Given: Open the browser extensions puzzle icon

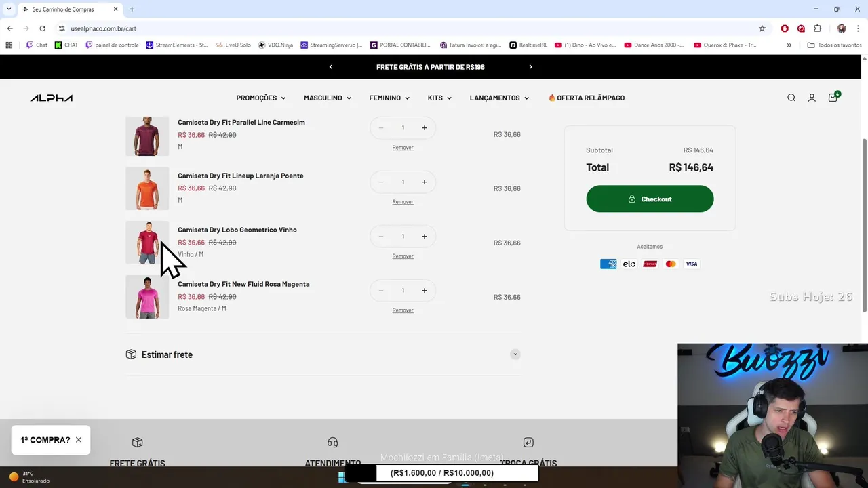Looking at the screenshot, I should click(x=818, y=28).
